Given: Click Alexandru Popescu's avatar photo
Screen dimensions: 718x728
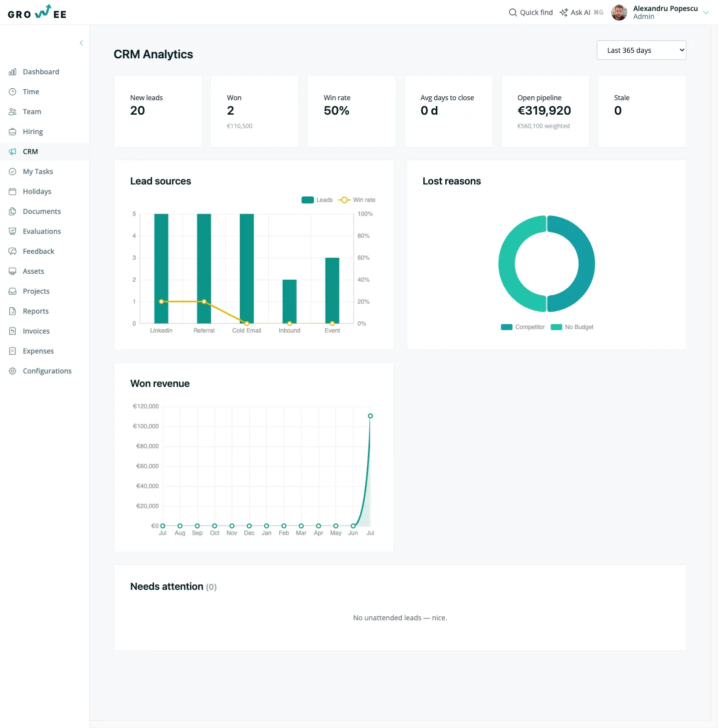Looking at the screenshot, I should [619, 12].
